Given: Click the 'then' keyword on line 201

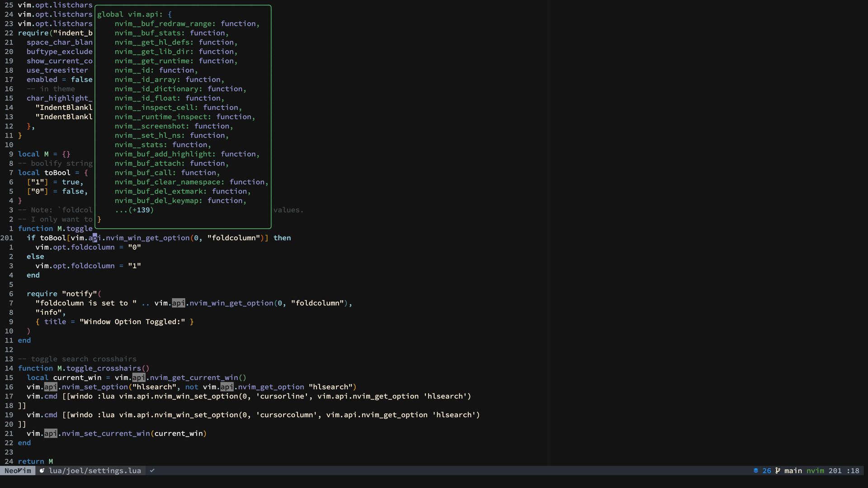Looking at the screenshot, I should (282, 238).
